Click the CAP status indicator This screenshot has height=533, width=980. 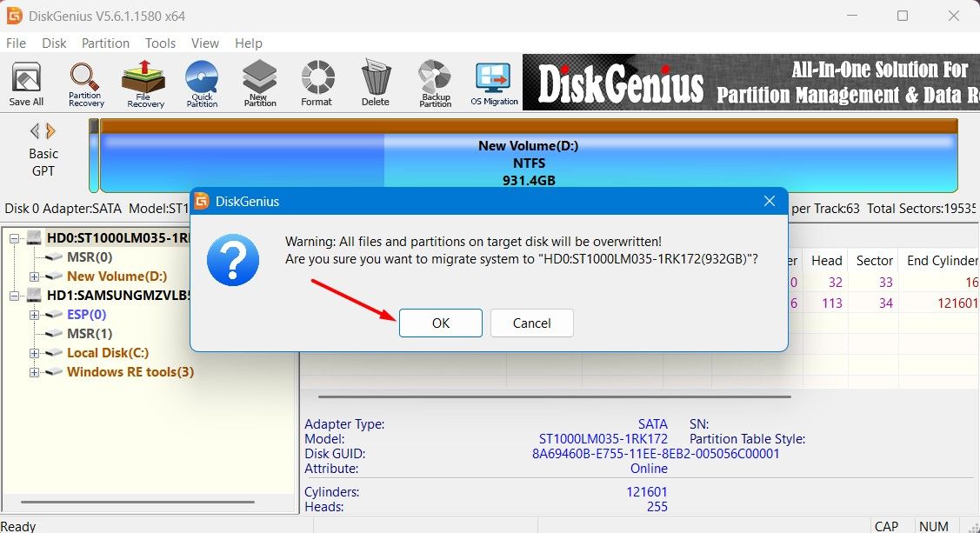point(886,526)
